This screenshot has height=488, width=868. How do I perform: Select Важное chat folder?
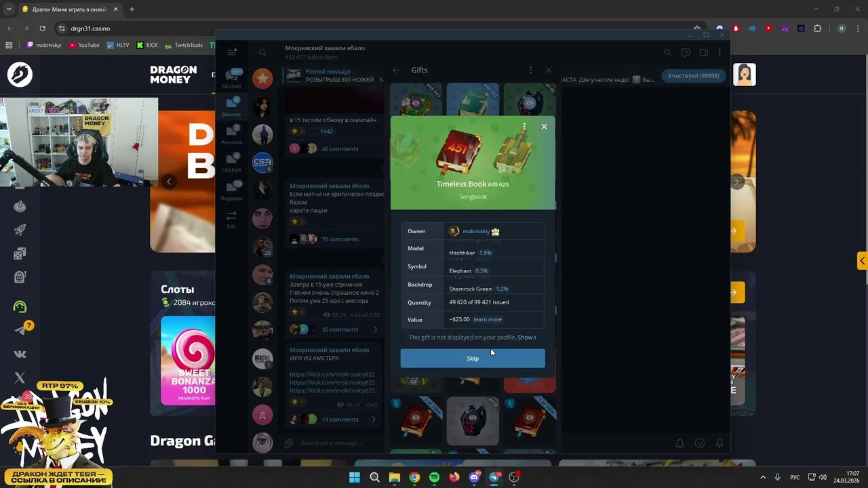click(232, 106)
